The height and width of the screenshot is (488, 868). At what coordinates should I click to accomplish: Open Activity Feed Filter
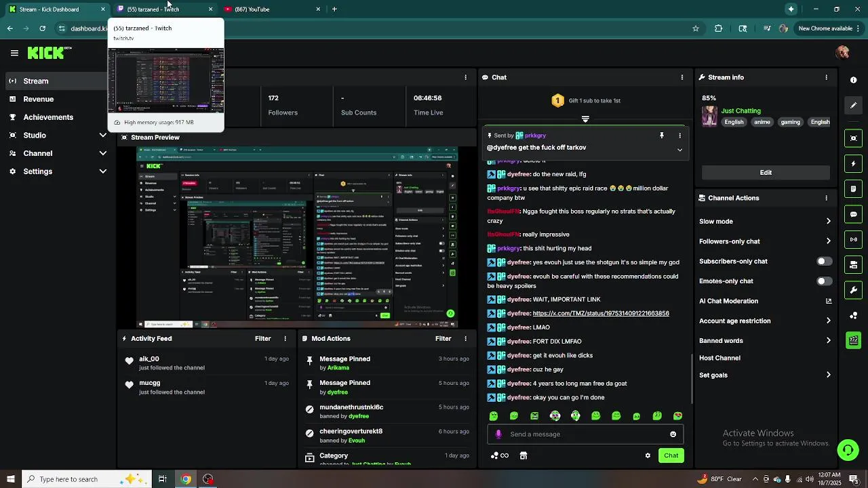263,338
